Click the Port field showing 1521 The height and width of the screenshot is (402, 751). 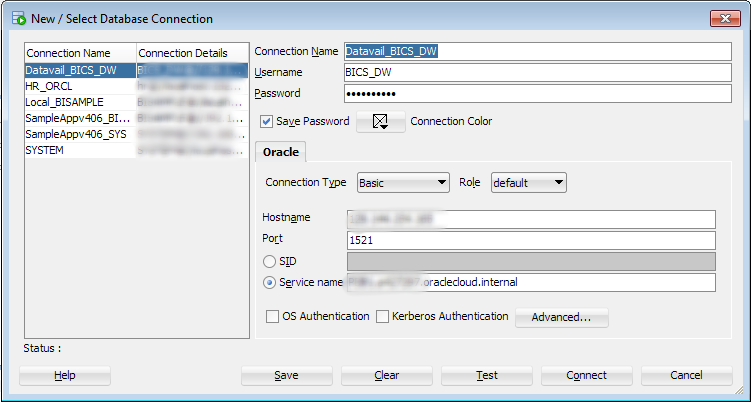531,240
